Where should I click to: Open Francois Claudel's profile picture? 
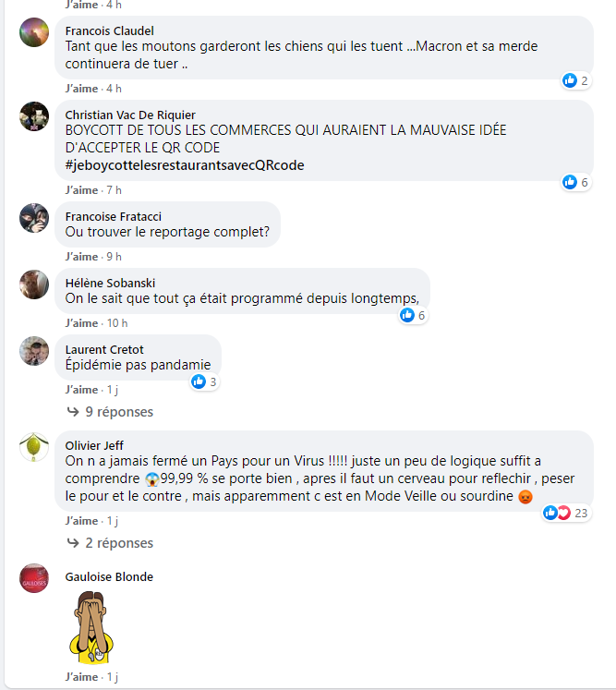(x=34, y=32)
